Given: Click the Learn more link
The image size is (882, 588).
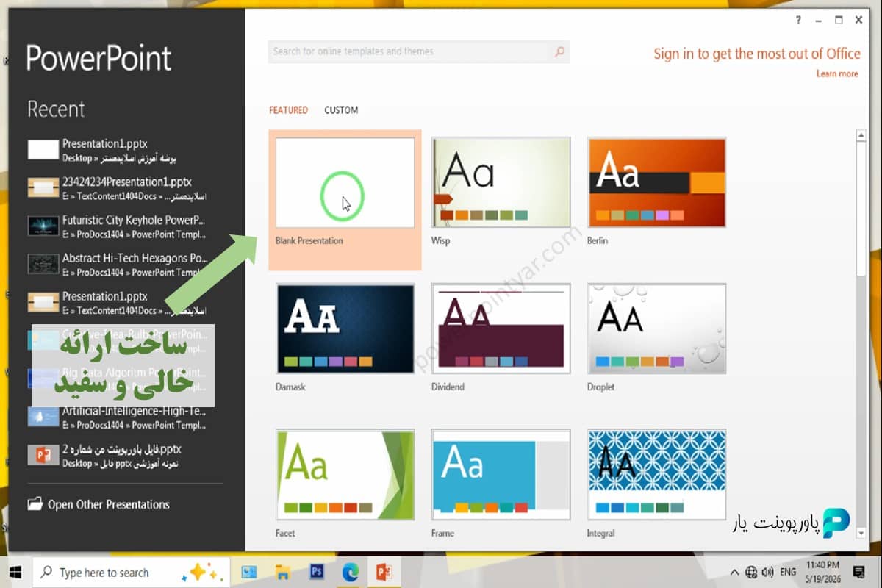Looking at the screenshot, I should (837, 73).
